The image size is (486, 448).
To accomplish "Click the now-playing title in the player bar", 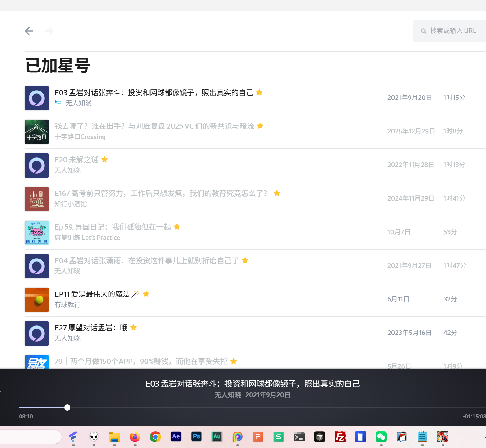I will (x=252, y=384).
